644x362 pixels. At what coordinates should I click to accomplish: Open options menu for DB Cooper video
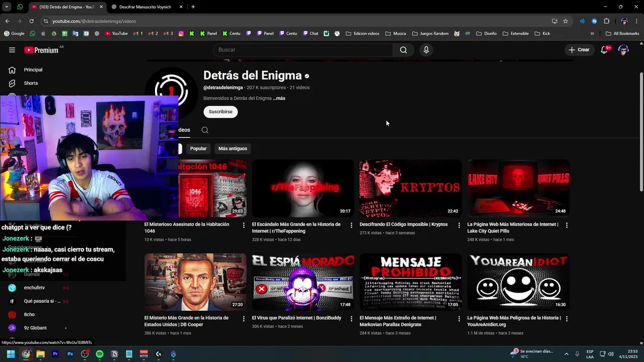pos(244,319)
